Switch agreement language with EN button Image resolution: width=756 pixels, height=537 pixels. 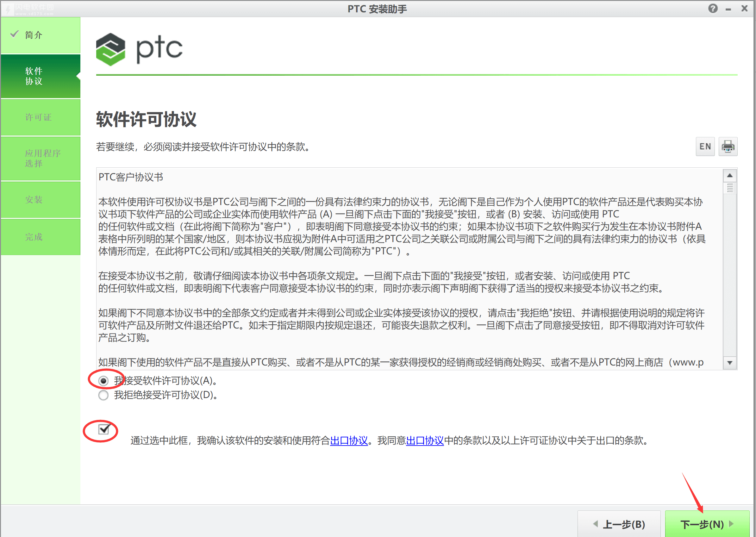[705, 147]
